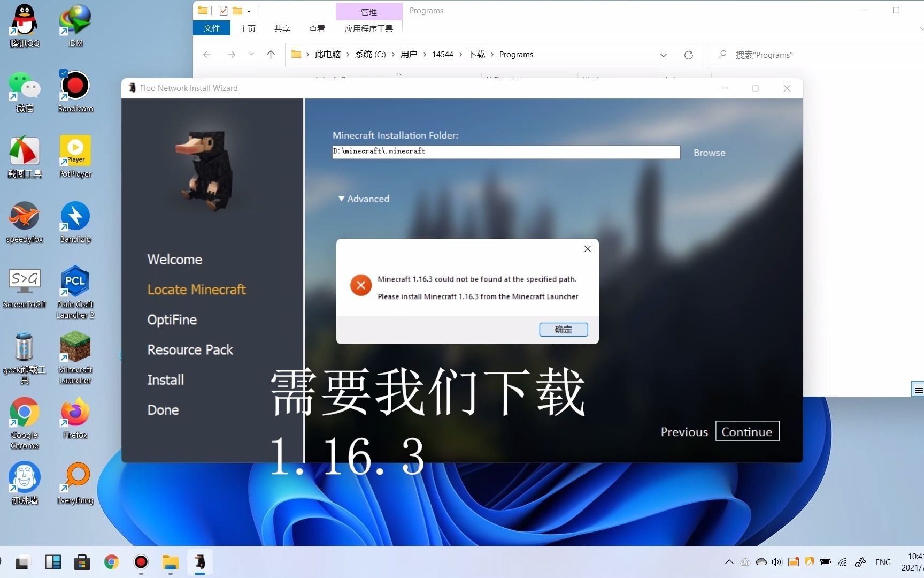Select the OptiFine step in the sidebar
Image resolution: width=924 pixels, height=578 pixels.
(172, 320)
